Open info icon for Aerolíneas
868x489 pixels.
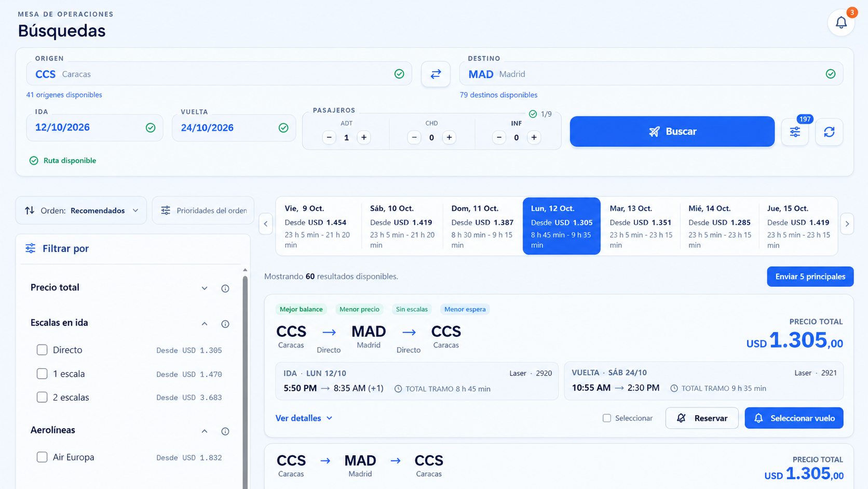[225, 431]
